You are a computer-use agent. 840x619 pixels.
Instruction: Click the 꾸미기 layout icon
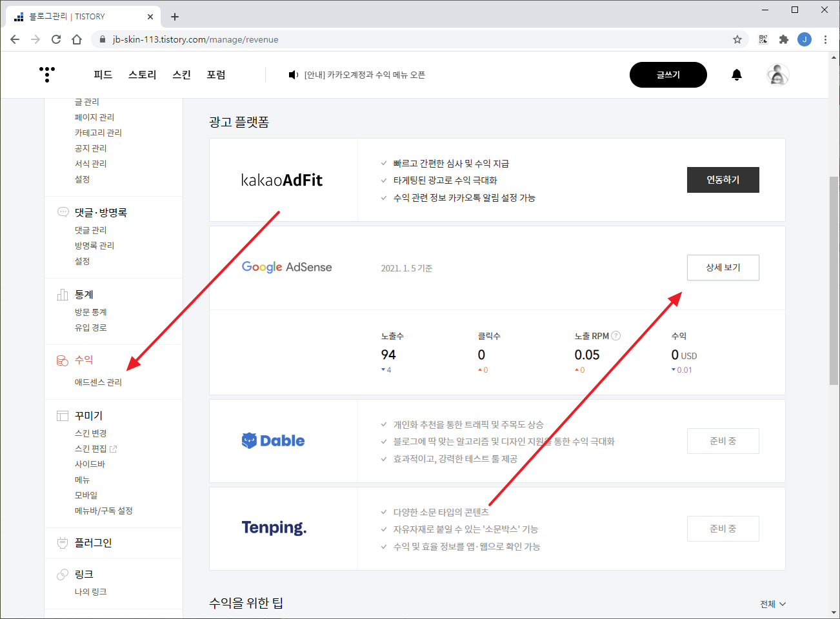pyautogui.click(x=63, y=416)
